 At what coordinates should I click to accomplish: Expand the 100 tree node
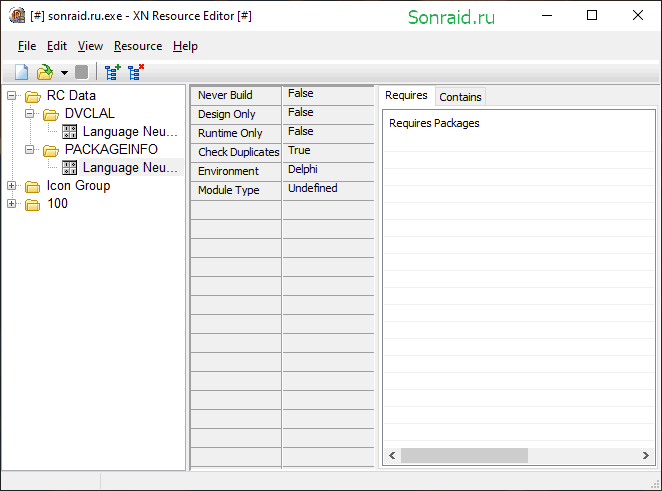pos(12,203)
